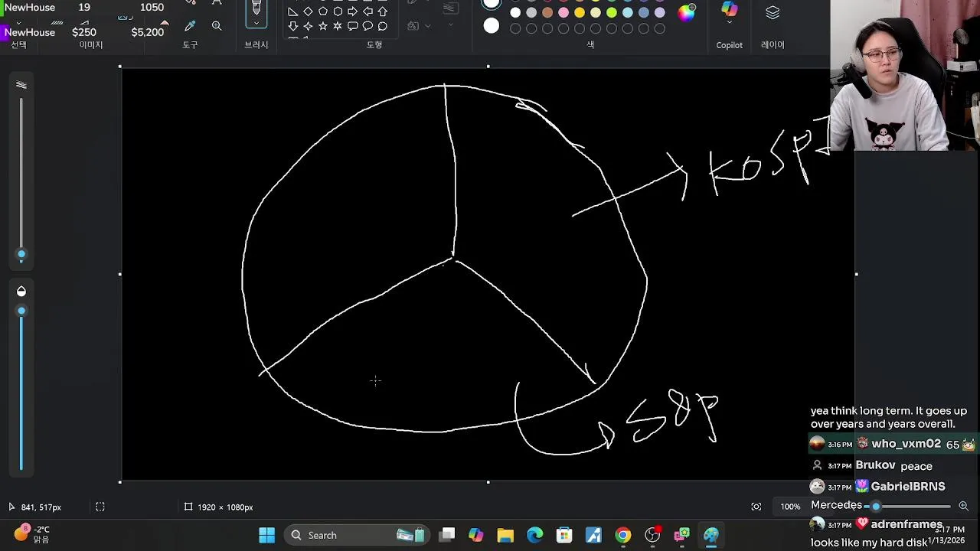Choose the six-point star shape
The image size is (980, 551).
[x=338, y=26]
